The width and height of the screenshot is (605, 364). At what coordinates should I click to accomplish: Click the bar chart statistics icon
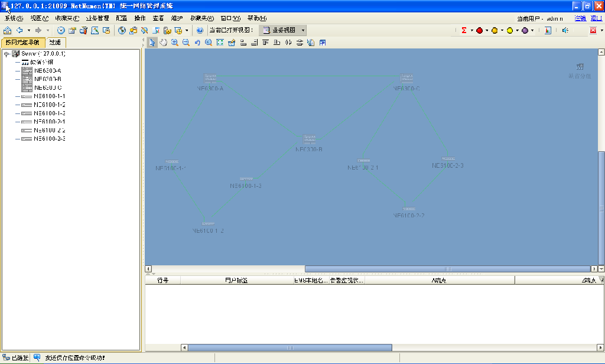pos(548,31)
